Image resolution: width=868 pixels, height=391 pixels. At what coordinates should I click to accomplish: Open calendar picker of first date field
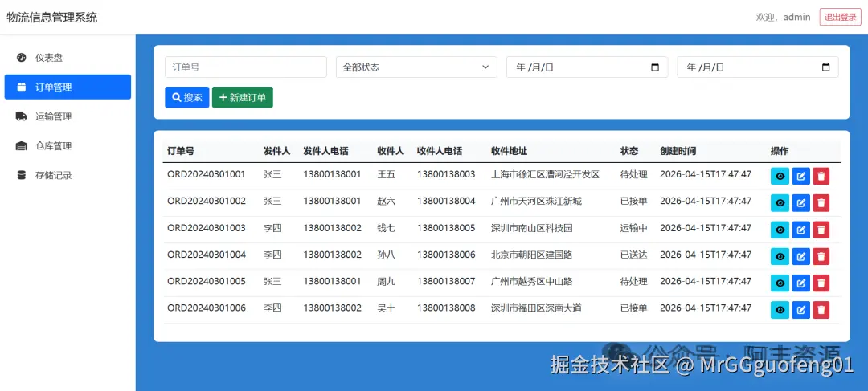click(656, 67)
